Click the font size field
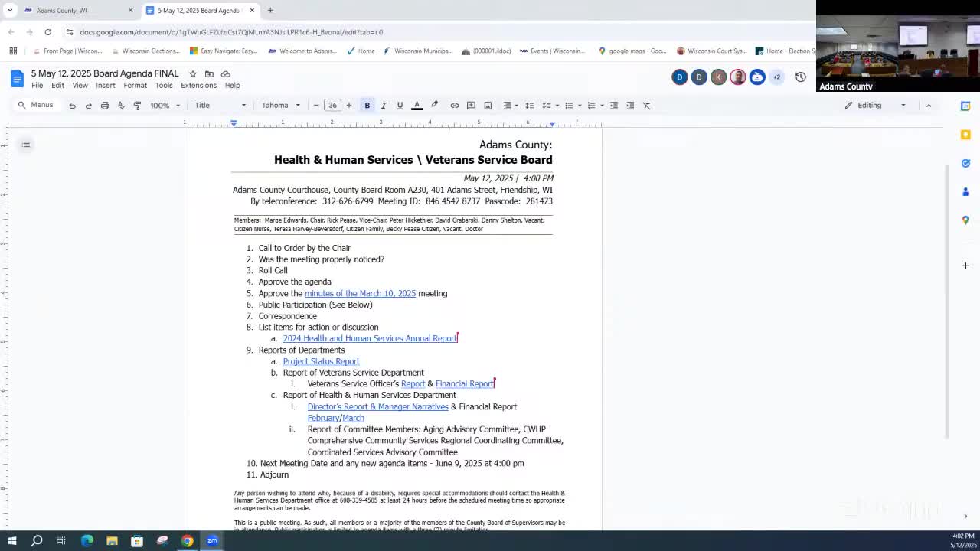Viewport: 980px width, 551px height. point(332,106)
